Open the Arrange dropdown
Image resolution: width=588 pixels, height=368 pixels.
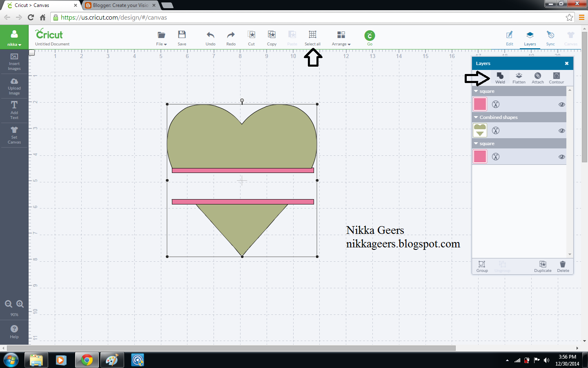341,38
